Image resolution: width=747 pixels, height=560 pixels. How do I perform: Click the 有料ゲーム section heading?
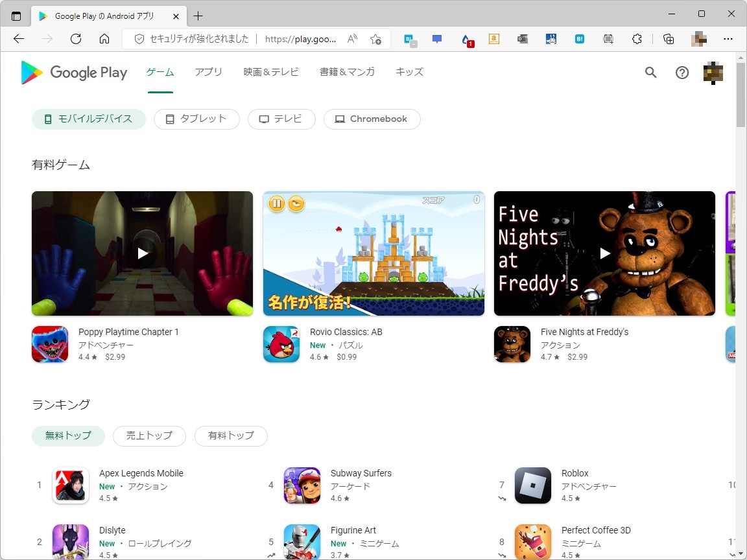coord(61,165)
